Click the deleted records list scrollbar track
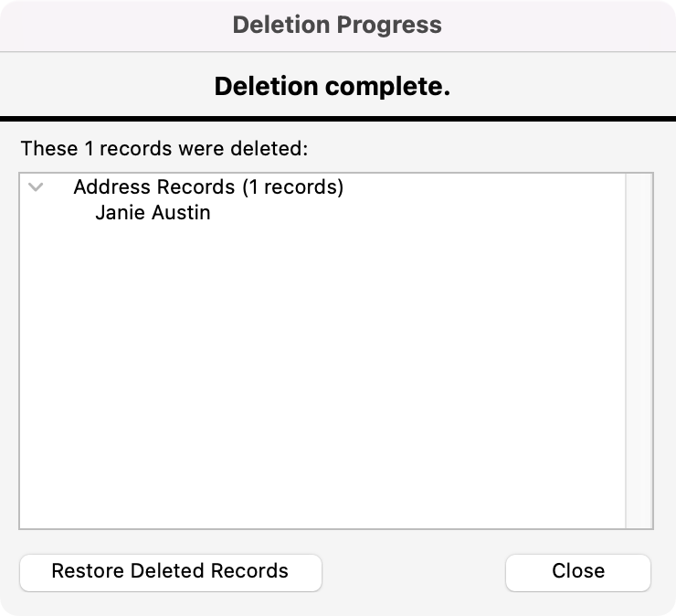 (638, 347)
